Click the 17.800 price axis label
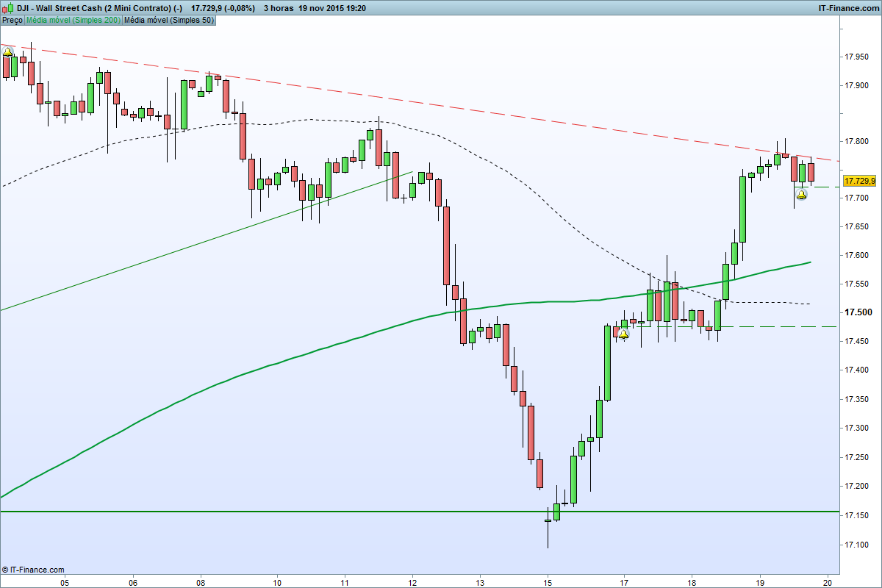The height and width of the screenshot is (588, 882). click(x=856, y=141)
